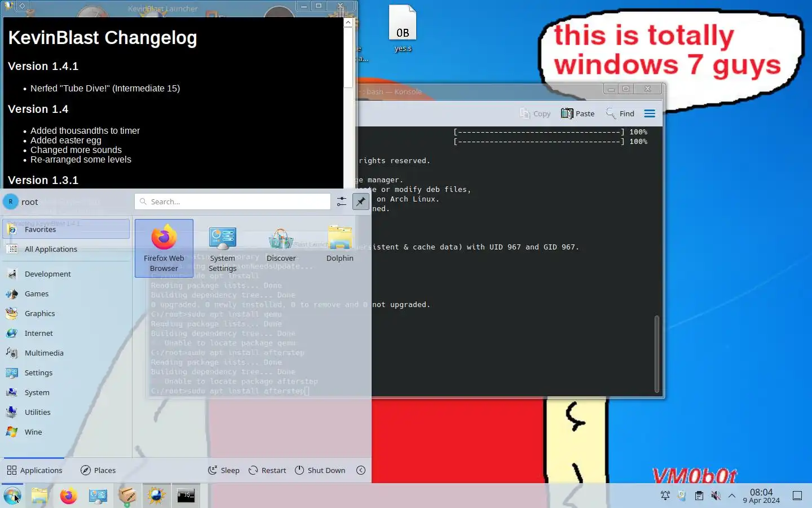Open clipboard tray icon
The width and height of the screenshot is (812, 508).
point(699,496)
